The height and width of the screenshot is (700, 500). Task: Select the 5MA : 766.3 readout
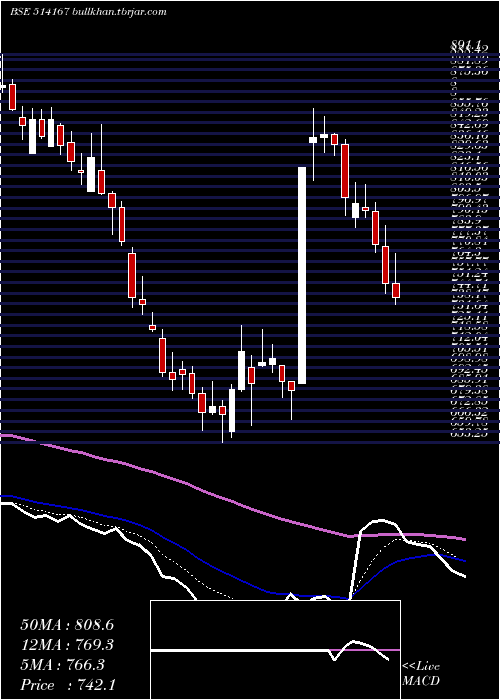(62, 665)
